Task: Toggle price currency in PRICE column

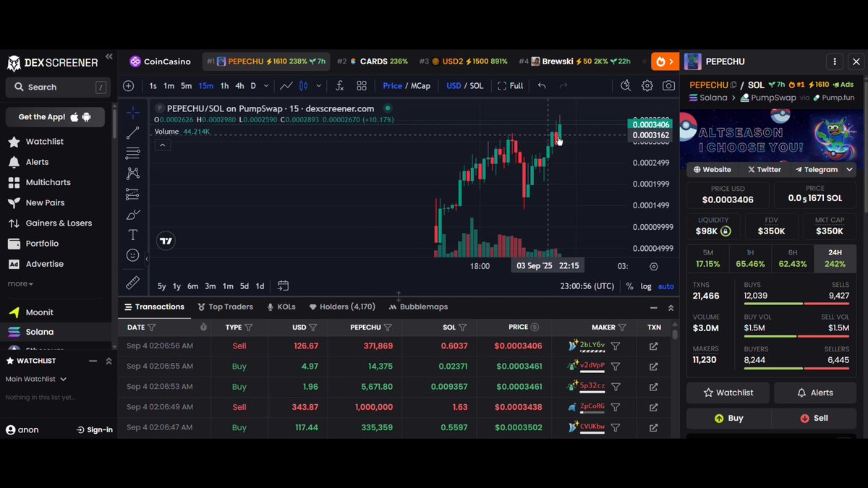Action: pyautogui.click(x=535, y=328)
